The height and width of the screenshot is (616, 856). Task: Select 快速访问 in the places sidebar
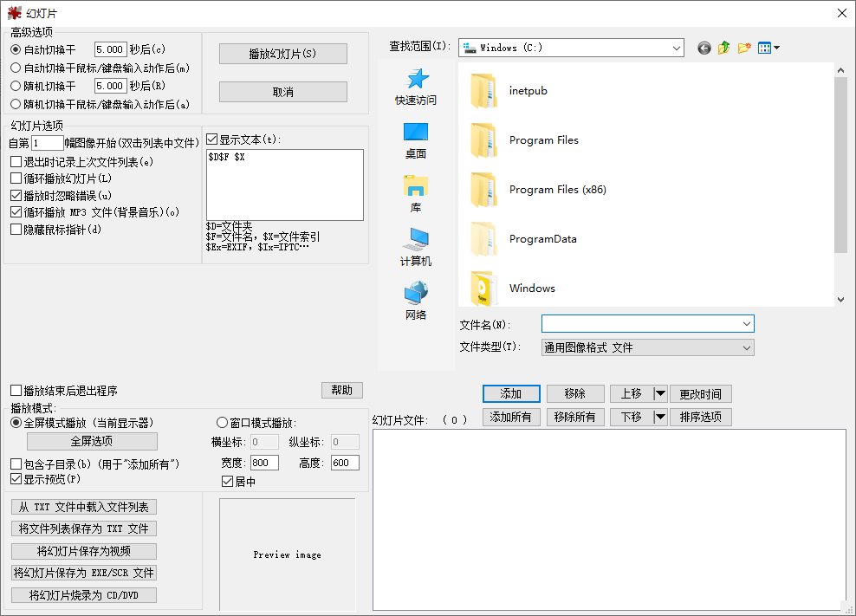(416, 87)
